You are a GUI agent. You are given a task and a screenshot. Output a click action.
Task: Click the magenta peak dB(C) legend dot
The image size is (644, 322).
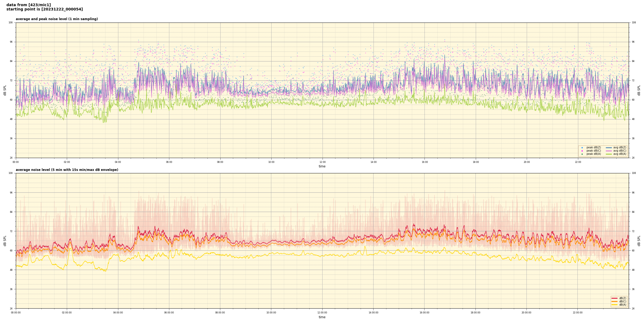click(582, 151)
